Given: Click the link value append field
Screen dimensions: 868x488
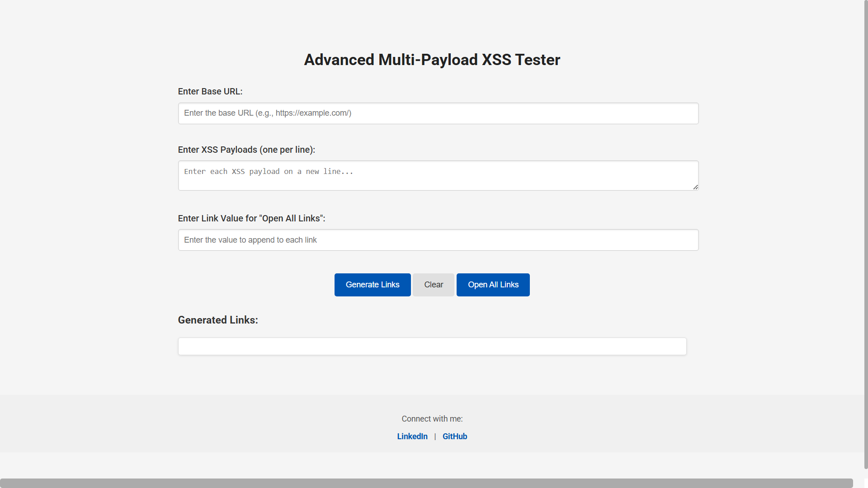Looking at the screenshot, I should click(438, 240).
